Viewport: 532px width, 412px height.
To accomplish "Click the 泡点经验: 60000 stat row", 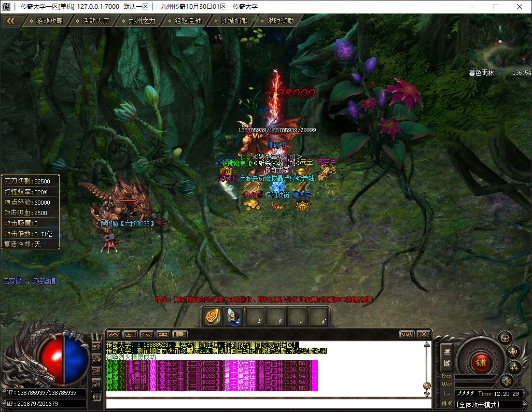I will [x=31, y=202].
